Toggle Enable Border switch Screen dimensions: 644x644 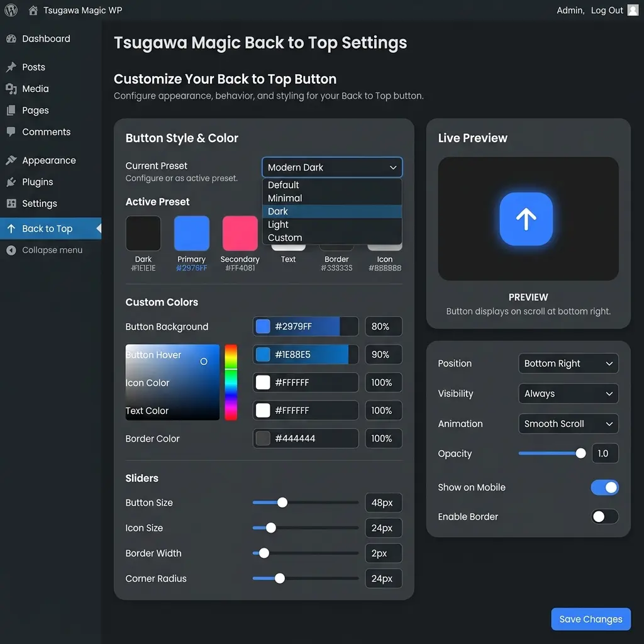[x=604, y=517]
